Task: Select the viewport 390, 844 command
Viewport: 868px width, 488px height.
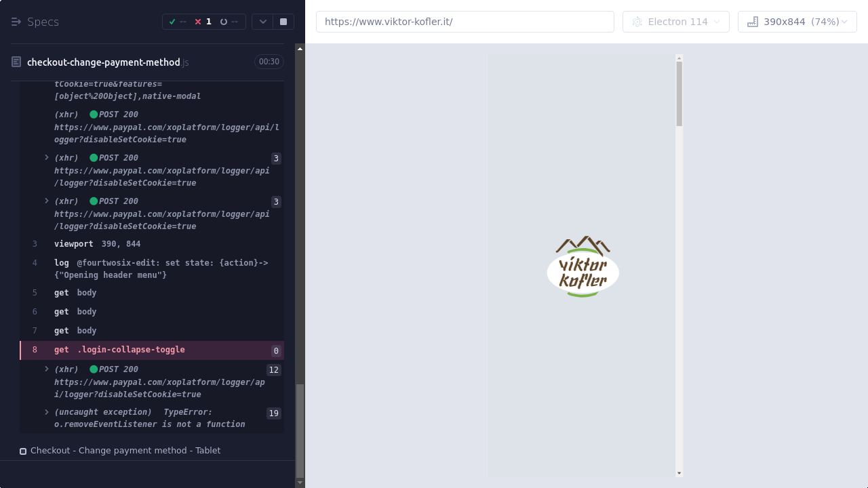Action: click(x=97, y=244)
